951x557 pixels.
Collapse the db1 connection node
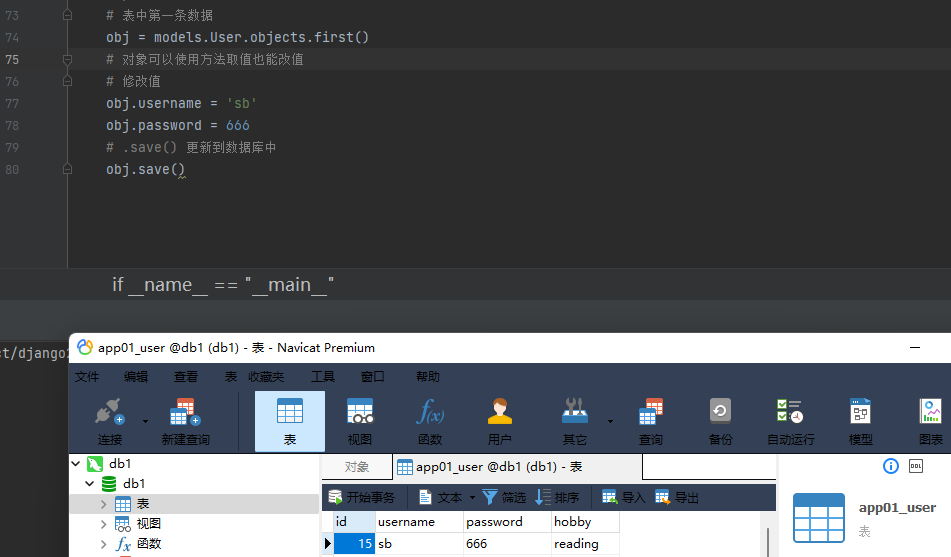pyautogui.click(x=76, y=464)
